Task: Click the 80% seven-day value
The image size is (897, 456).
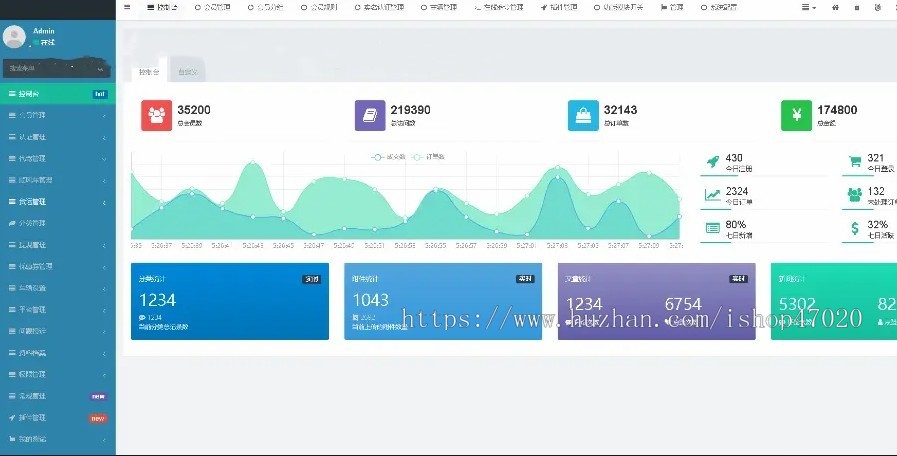Action: tap(736, 224)
